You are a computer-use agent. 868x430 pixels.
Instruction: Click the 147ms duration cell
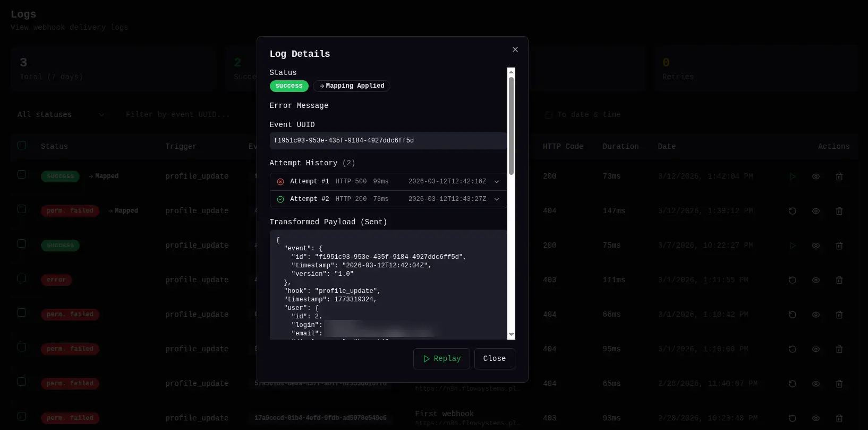click(x=614, y=211)
